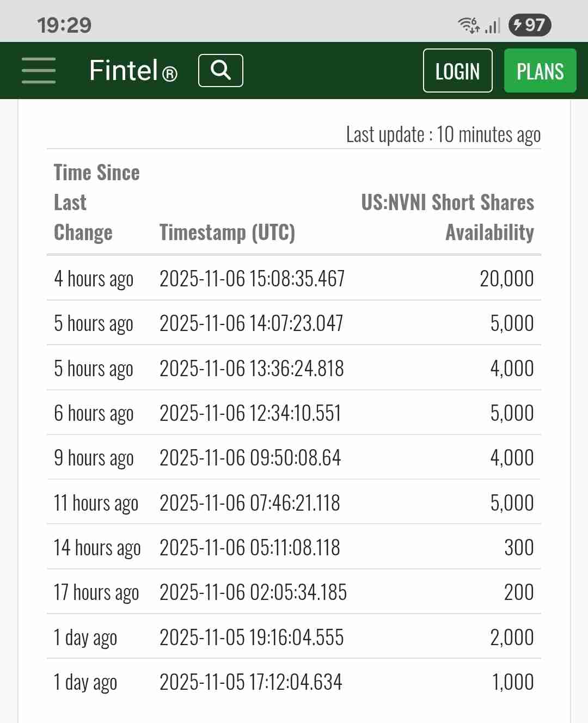
Task: Click 'US:NVNI Short Shares Availability' header
Action: coord(448,217)
